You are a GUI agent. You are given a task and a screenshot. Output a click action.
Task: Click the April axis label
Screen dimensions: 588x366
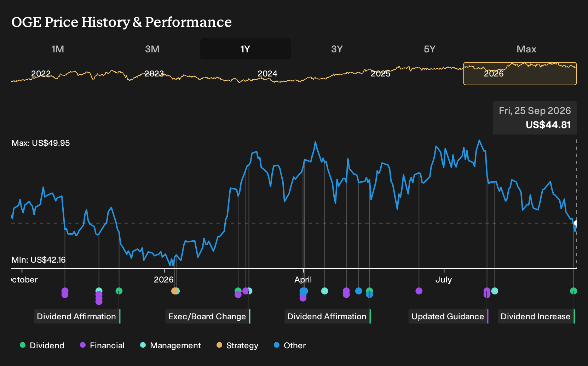click(x=303, y=280)
